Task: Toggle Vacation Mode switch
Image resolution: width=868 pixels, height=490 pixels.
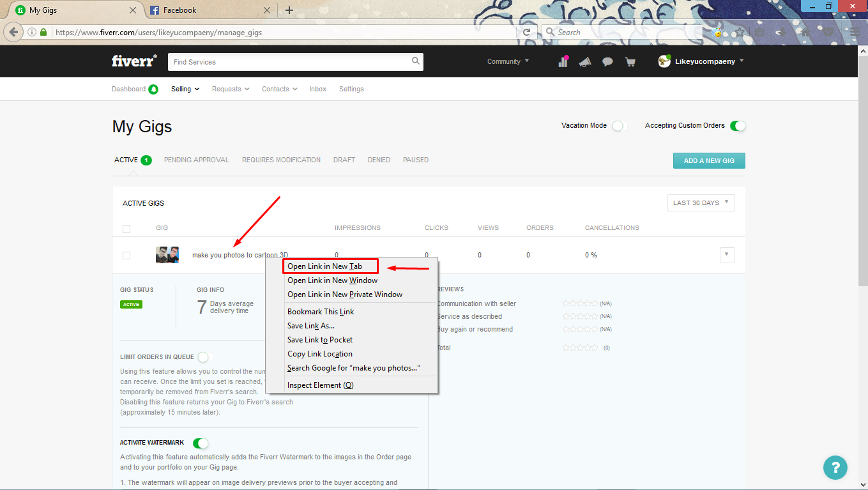Action: 618,126
